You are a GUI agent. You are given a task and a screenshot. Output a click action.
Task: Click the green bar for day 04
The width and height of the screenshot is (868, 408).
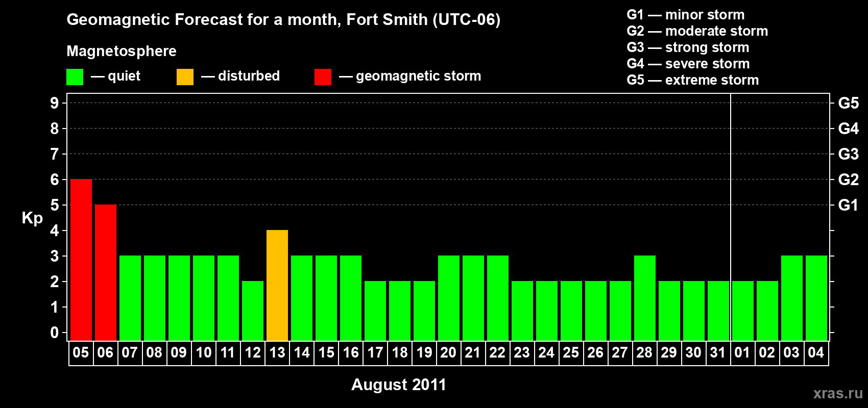[816, 298]
